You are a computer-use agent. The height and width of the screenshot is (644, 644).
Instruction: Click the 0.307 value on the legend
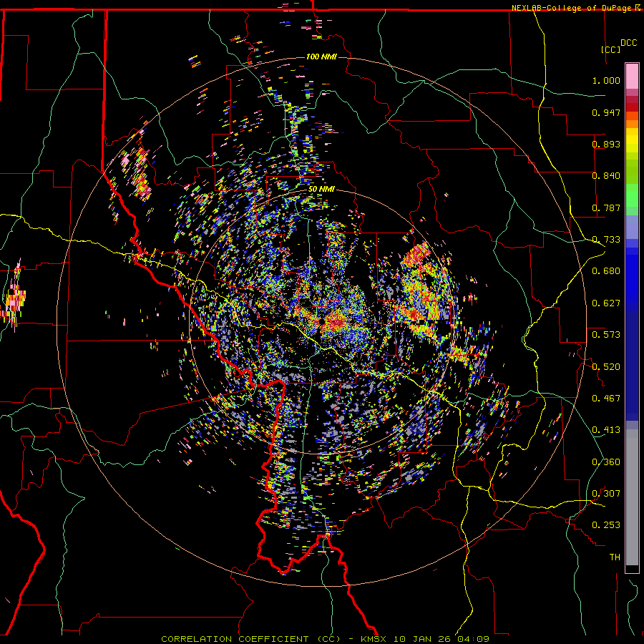pos(606,494)
